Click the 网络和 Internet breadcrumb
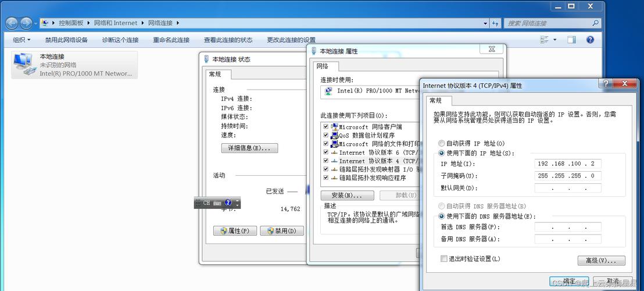Screen dimensions: 644x291 point(116,23)
